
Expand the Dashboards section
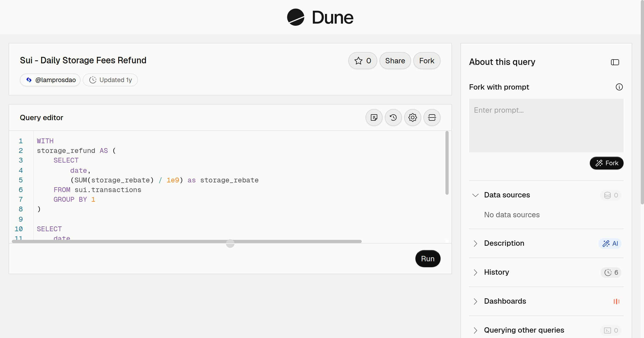[475, 301]
